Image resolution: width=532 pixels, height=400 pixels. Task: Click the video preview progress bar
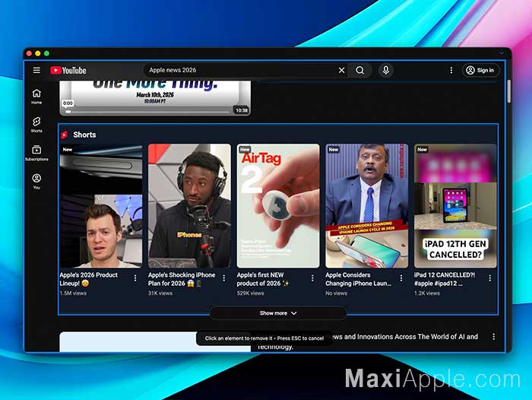[148, 111]
